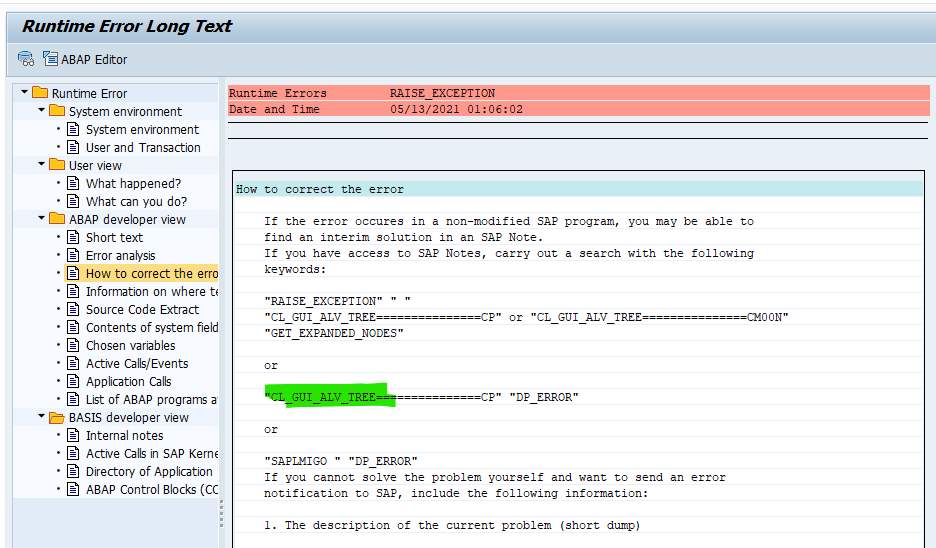Open the Internal notes node

pyautogui.click(x=124, y=436)
